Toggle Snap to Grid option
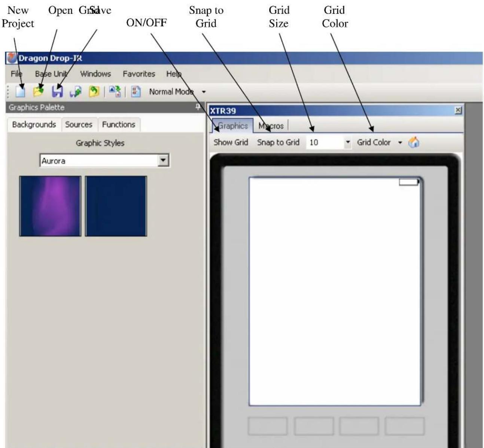 tap(278, 142)
